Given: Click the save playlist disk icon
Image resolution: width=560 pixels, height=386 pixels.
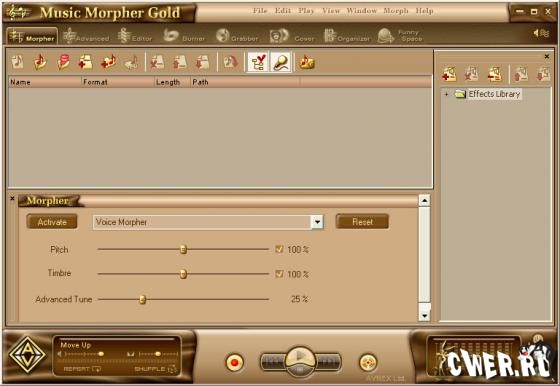Looking at the screenshot, I should tap(63, 62).
